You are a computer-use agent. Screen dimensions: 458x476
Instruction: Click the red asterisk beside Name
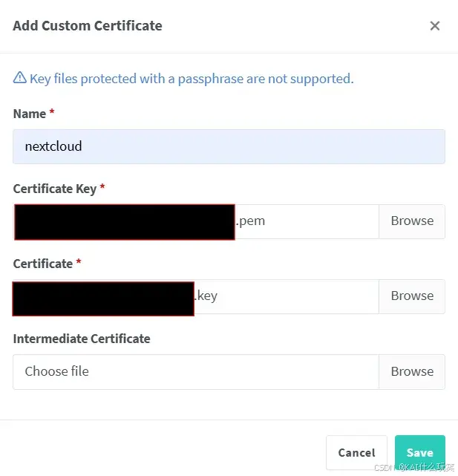click(x=52, y=111)
